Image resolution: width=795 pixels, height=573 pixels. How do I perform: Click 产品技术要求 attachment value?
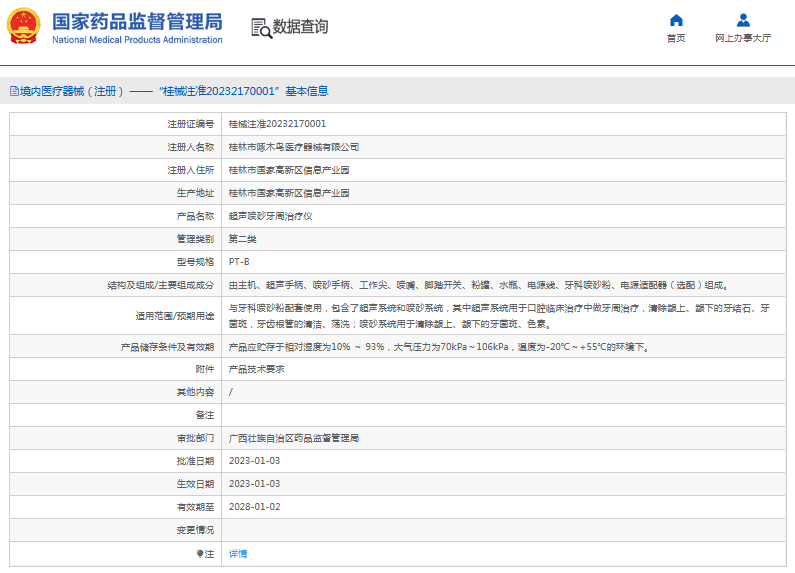coord(256,369)
